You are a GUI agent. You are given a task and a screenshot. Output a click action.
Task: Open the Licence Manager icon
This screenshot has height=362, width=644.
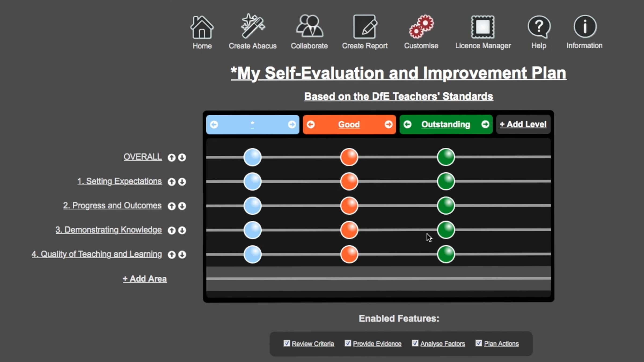pos(483,27)
